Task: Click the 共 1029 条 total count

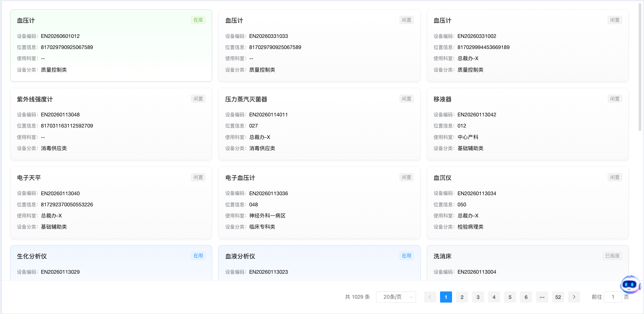Action: (357, 297)
